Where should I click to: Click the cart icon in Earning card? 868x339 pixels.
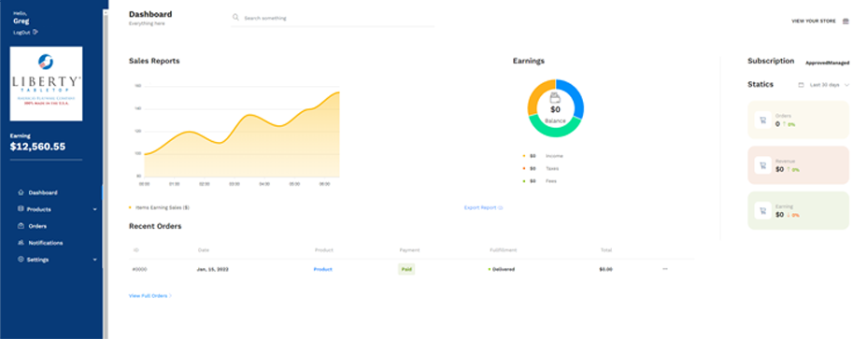pos(762,211)
